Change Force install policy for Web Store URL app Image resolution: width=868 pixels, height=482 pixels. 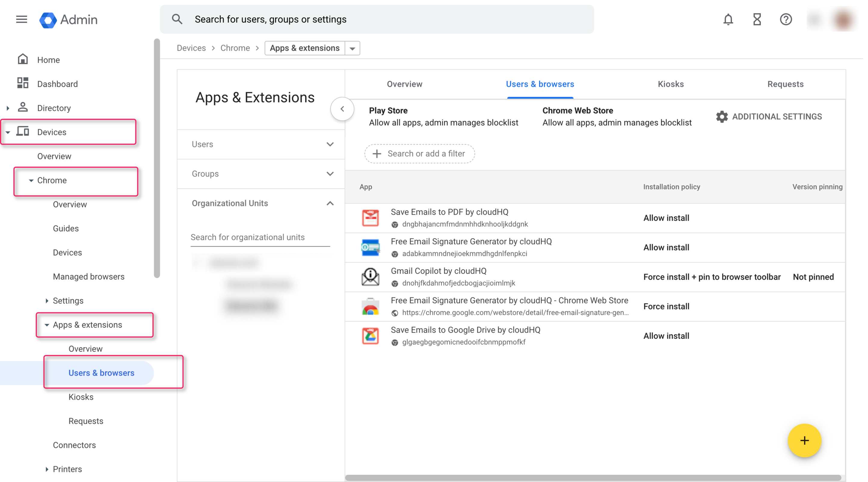click(x=666, y=306)
